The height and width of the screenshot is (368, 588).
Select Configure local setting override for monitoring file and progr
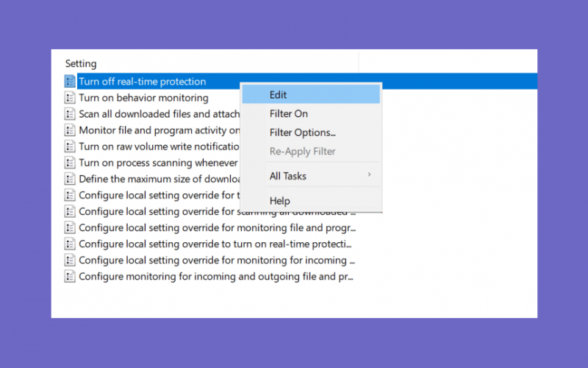(217, 227)
